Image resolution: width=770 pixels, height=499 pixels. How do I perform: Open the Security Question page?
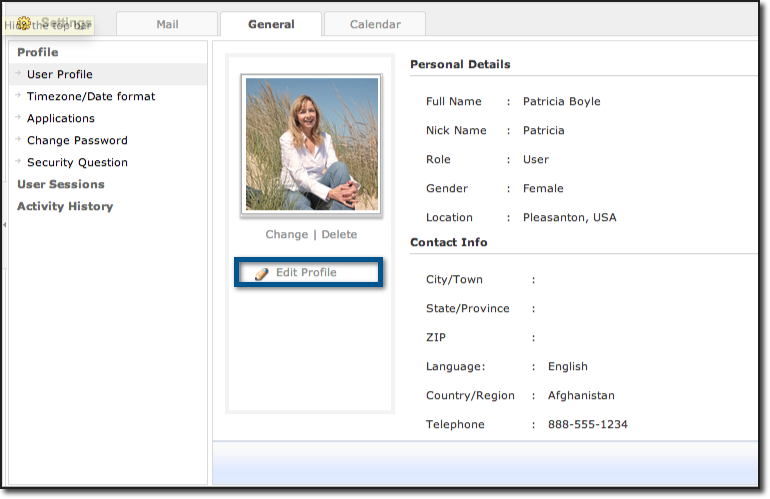pyautogui.click(x=77, y=162)
